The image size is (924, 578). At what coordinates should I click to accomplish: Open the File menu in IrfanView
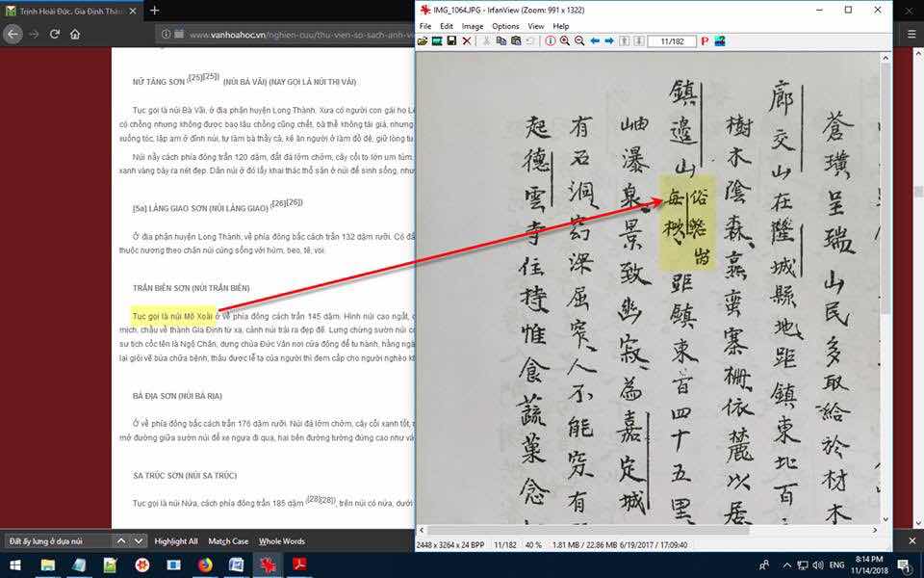pyautogui.click(x=424, y=26)
